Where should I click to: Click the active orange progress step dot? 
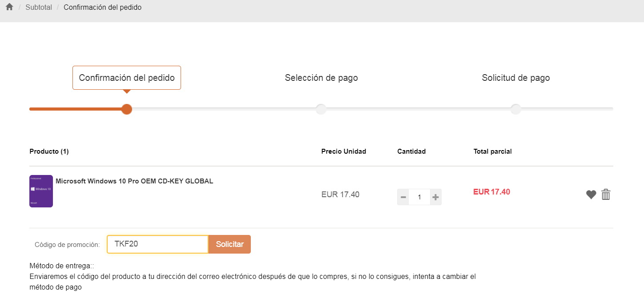[127, 109]
